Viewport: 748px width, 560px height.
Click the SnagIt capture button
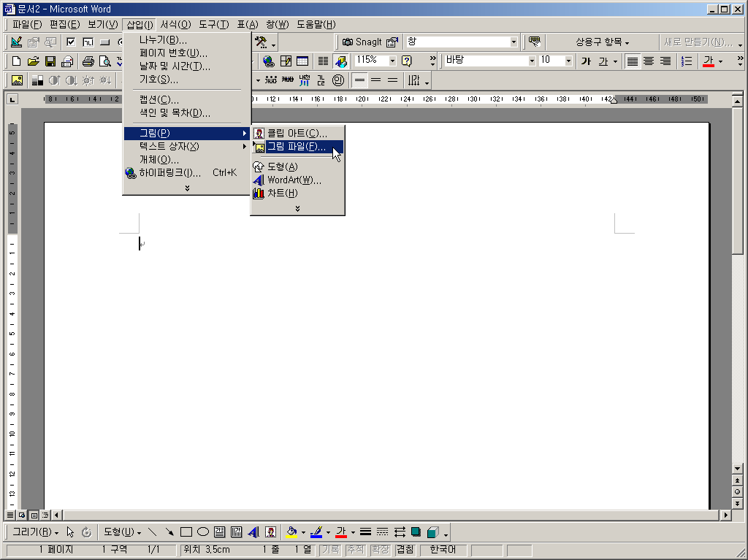pyautogui.click(x=362, y=42)
